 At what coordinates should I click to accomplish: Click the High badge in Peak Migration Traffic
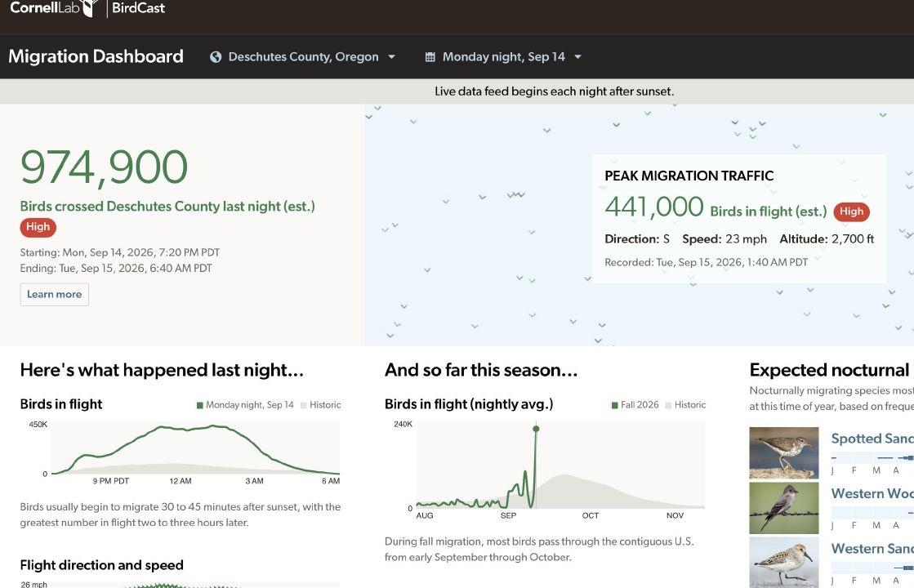(x=851, y=212)
